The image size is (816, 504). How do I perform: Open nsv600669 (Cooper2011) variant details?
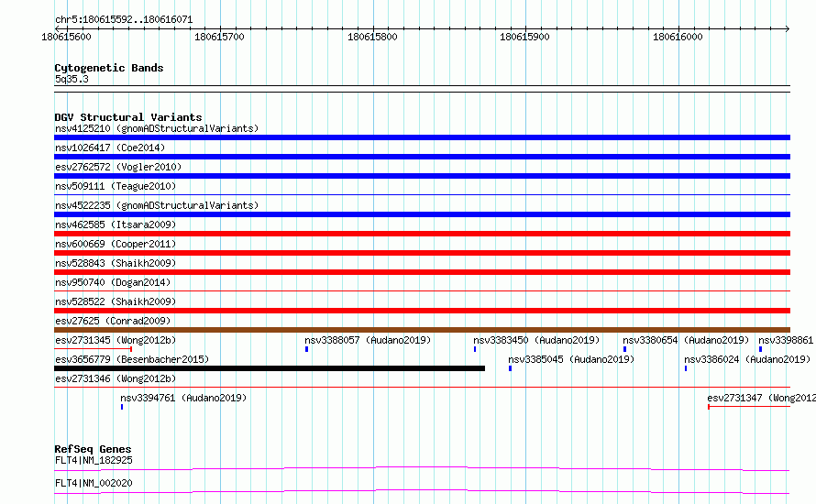[x=116, y=244]
